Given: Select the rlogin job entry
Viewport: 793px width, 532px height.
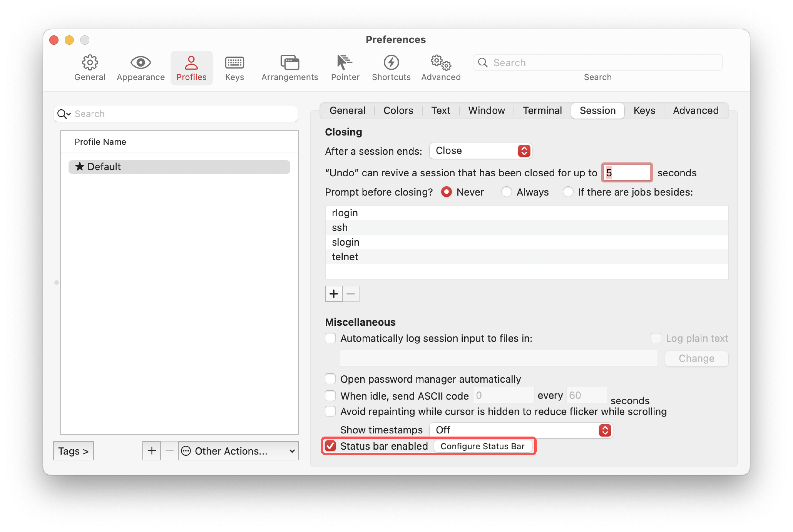Looking at the screenshot, I should pos(527,213).
